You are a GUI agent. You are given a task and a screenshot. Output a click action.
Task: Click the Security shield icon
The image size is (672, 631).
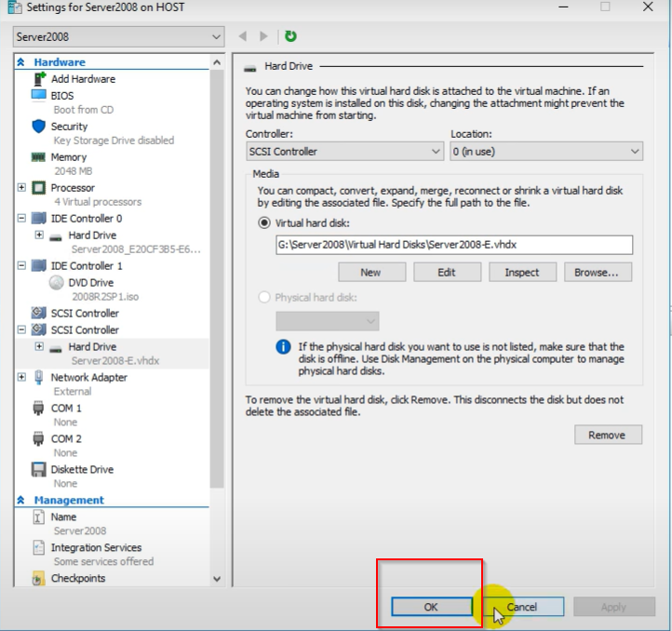coord(38,127)
